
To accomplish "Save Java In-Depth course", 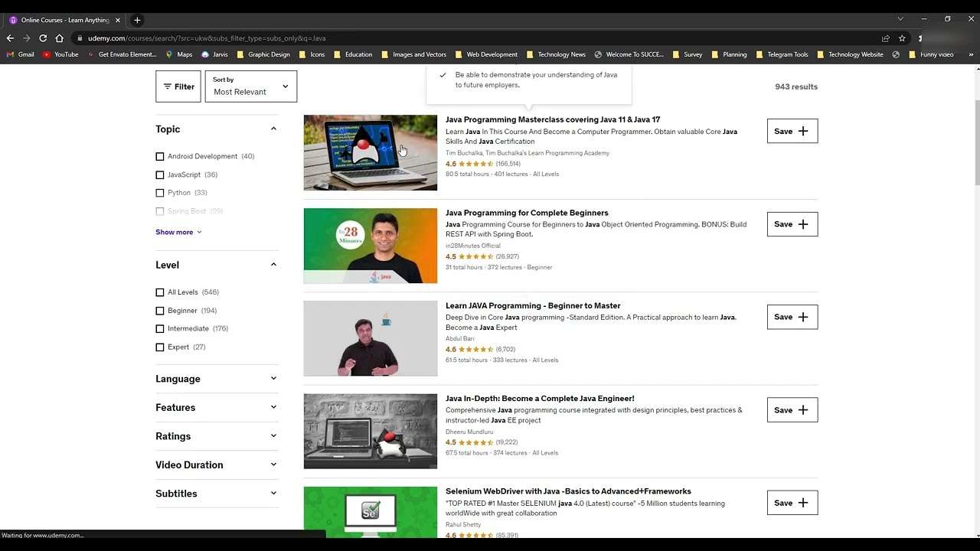I will click(x=792, y=410).
